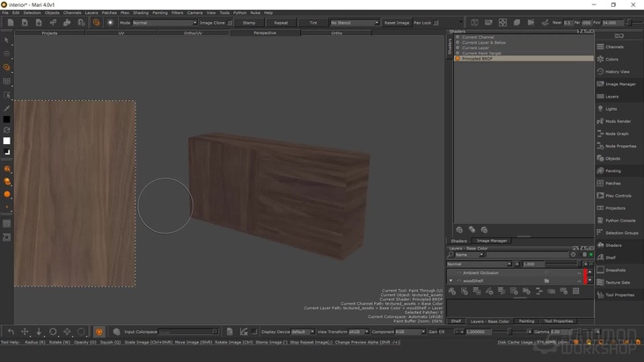Toggle visibility of Ambient Occlusion layer
The height and width of the screenshot is (362, 644).
458,272
